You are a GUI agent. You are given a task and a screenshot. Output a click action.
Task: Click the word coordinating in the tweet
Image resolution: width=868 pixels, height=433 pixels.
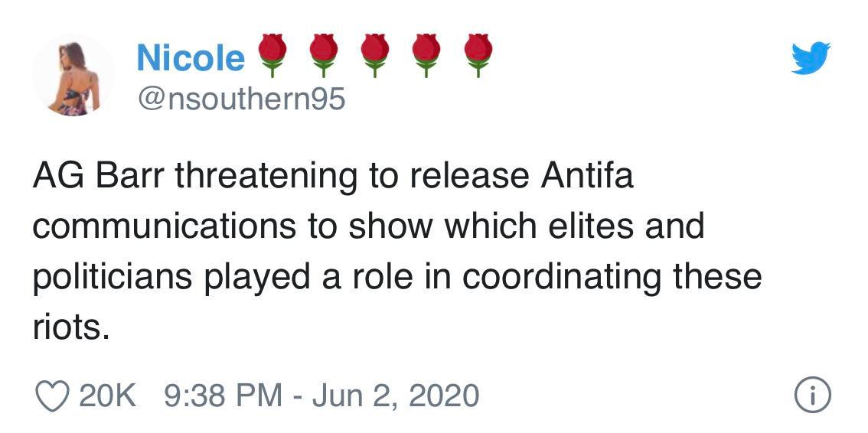pos(562,278)
